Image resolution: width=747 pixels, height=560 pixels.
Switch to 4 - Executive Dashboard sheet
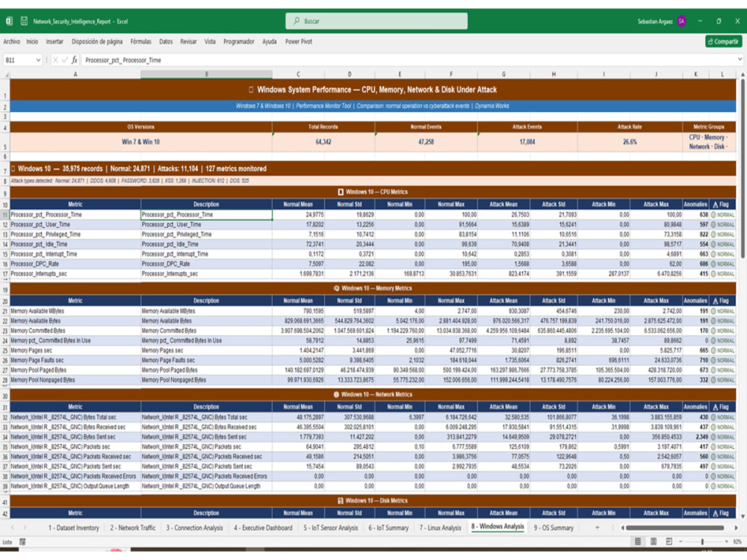[263, 528]
